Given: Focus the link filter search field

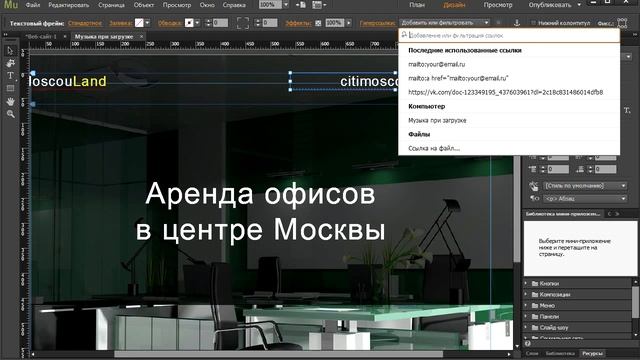Looking at the screenshot, I should tap(509, 36).
